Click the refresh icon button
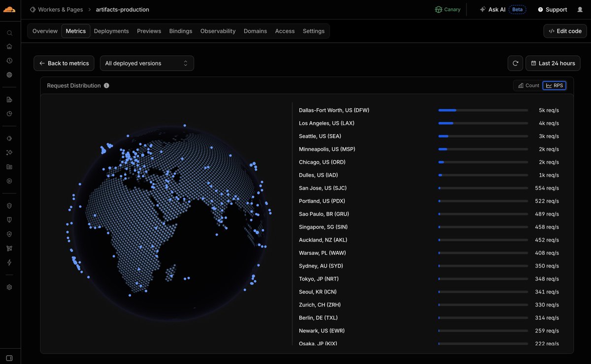This screenshot has height=364, width=591. coord(515,63)
